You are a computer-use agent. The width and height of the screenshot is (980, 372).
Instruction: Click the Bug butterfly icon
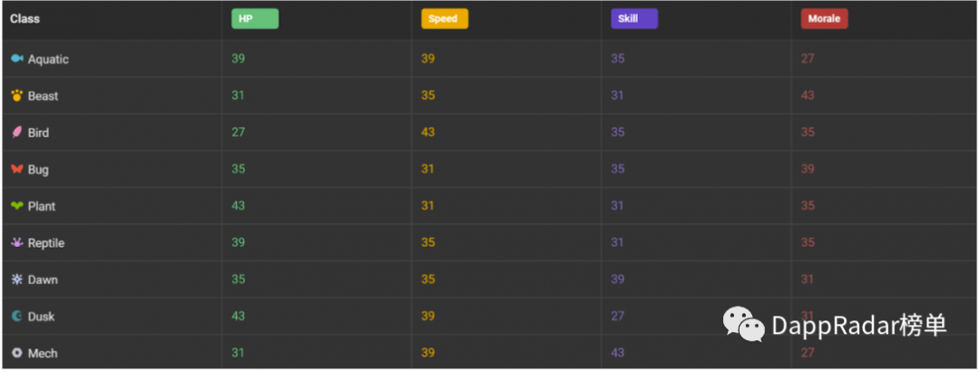point(17,170)
